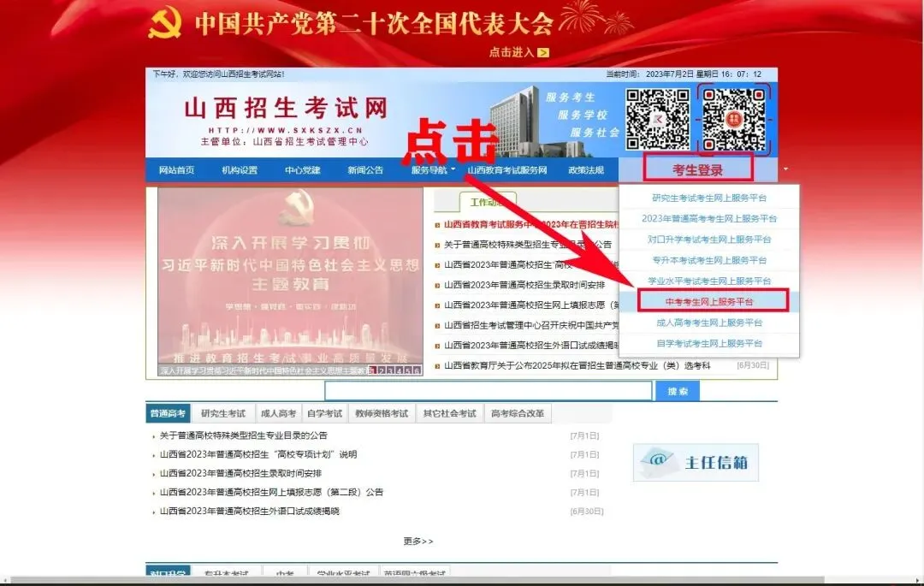Switch to the 其它社会考试 tab

[x=450, y=413]
